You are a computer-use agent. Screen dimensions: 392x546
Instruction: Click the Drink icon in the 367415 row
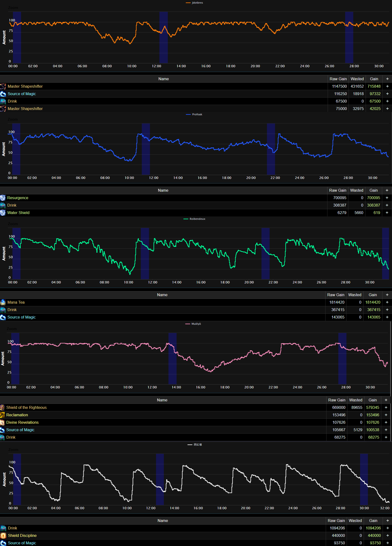tap(3, 310)
